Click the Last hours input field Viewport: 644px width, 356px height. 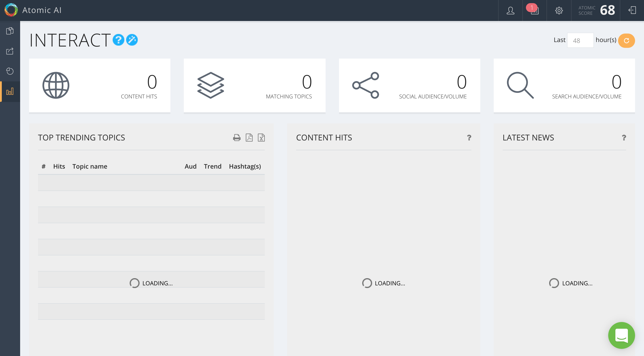click(580, 40)
